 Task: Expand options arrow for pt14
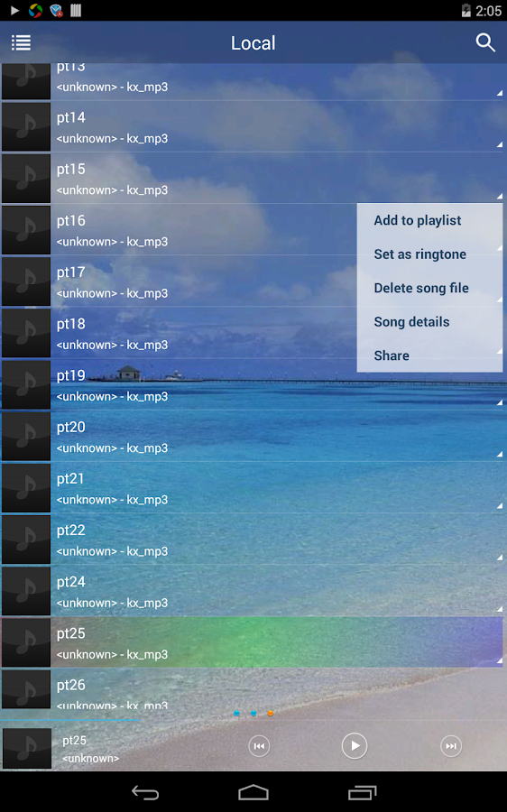coord(499,144)
